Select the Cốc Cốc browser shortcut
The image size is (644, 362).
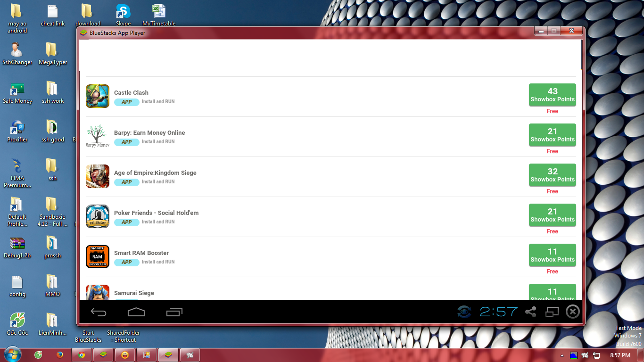[17, 325]
